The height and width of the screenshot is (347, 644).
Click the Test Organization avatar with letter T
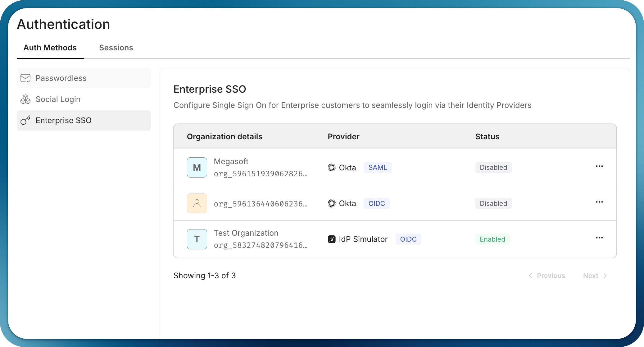click(197, 239)
